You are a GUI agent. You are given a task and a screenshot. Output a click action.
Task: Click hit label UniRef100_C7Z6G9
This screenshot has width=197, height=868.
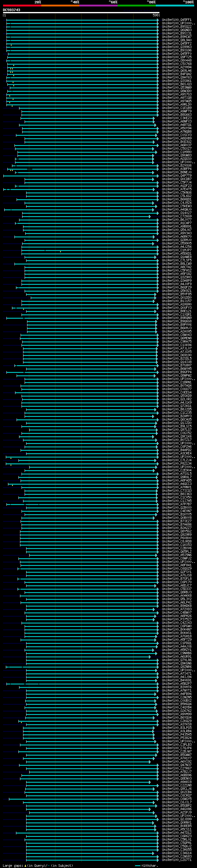(x=176, y=216)
